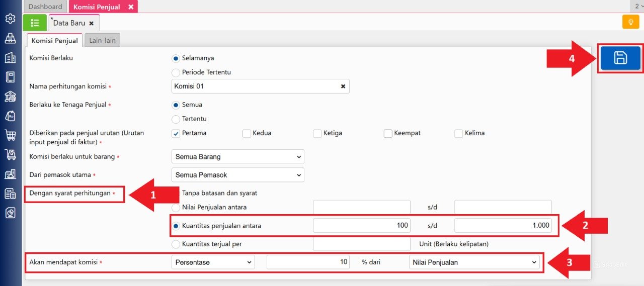The width and height of the screenshot is (644, 286).
Task: Click the 'Unit (Berlaku kelipatan)' text
Action: click(453, 244)
